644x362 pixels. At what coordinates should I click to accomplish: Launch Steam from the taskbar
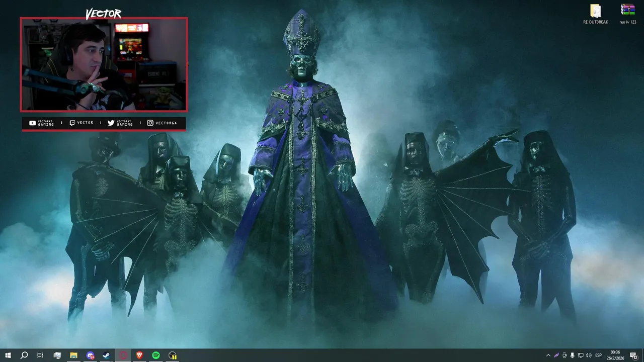click(x=106, y=355)
